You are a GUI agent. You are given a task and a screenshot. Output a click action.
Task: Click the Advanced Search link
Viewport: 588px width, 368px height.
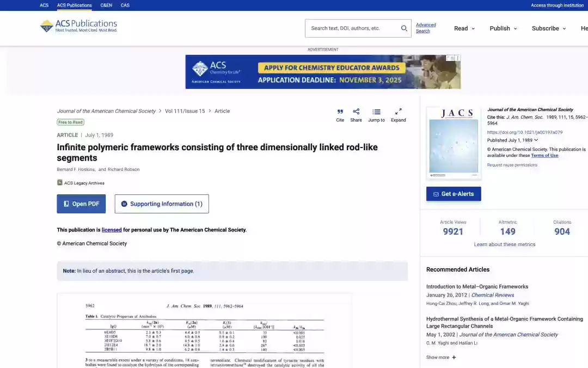coord(426,28)
